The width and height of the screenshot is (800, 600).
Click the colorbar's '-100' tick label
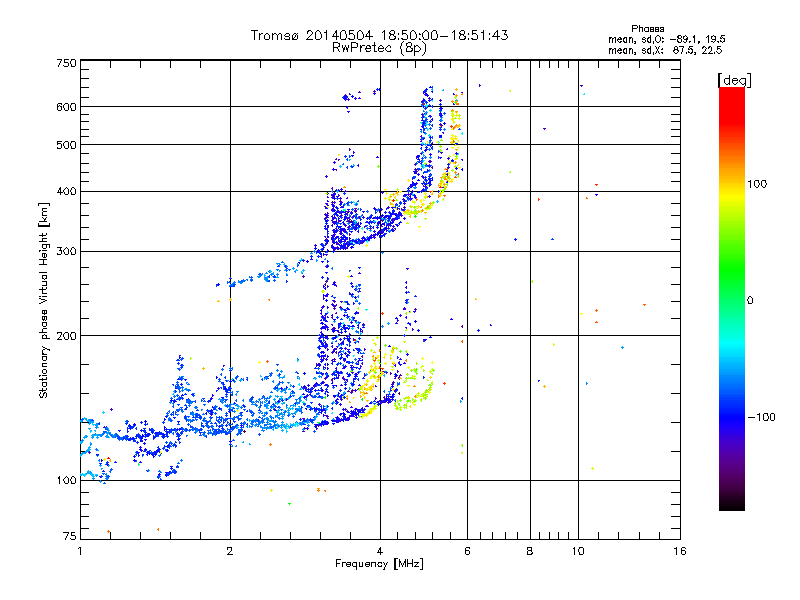tap(761, 417)
